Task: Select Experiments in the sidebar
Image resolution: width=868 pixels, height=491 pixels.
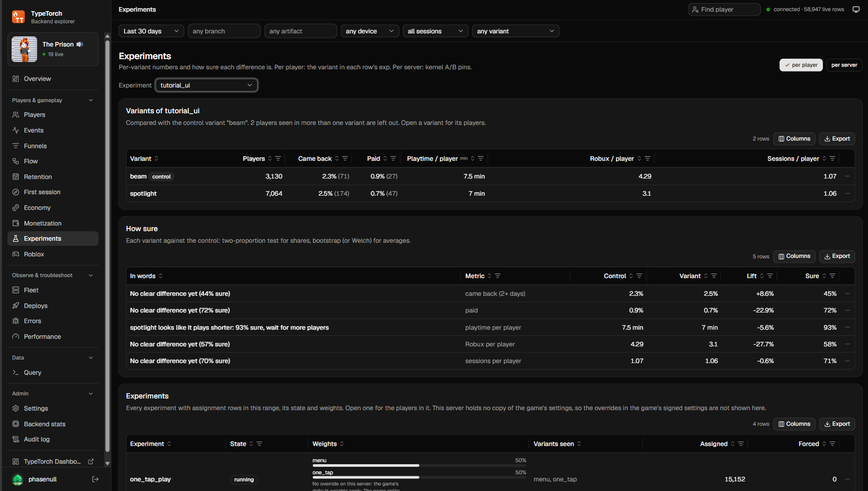Action: coord(53,239)
